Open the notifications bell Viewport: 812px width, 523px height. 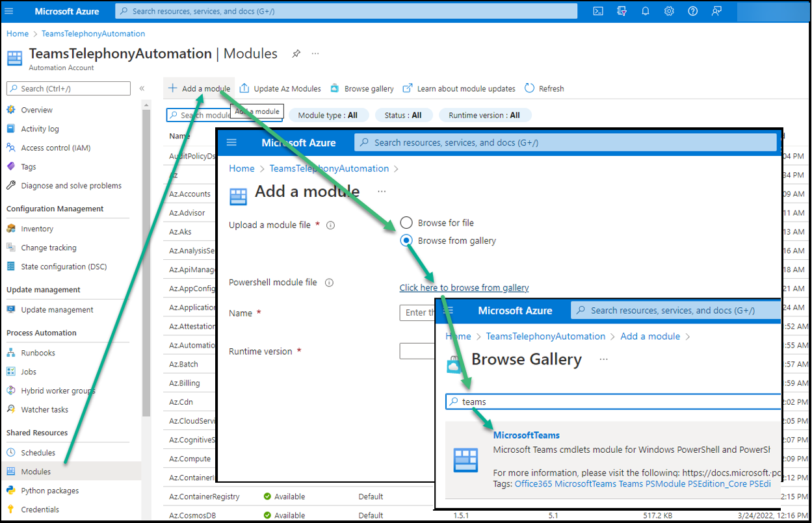click(x=646, y=11)
